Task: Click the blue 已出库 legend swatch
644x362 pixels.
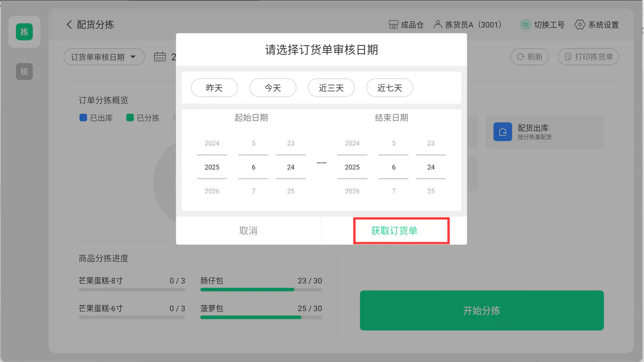Action: click(84, 118)
